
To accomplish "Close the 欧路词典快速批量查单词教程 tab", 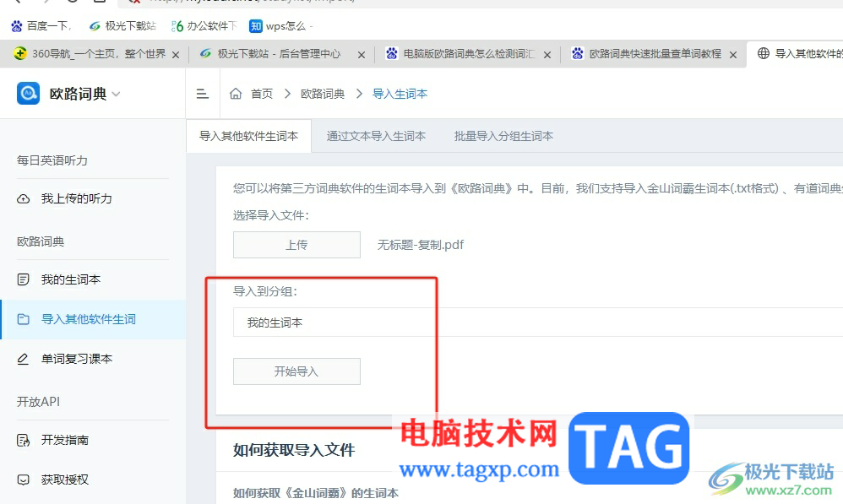I will 733,55.
